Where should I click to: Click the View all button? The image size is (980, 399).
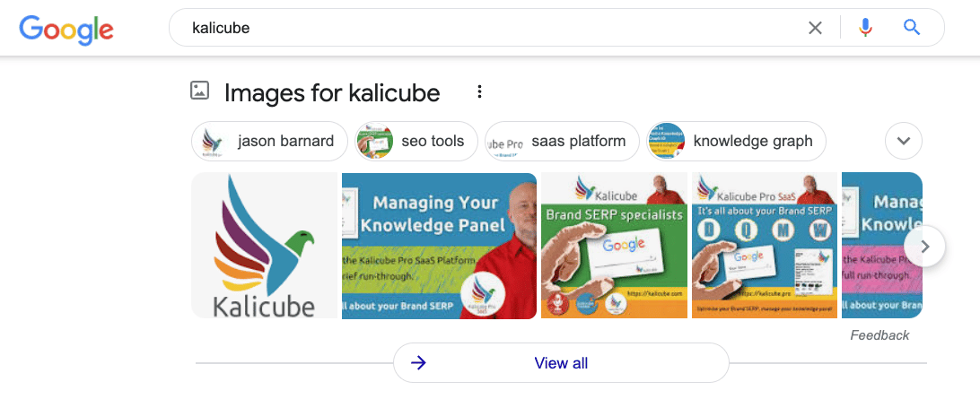pyautogui.click(x=561, y=363)
